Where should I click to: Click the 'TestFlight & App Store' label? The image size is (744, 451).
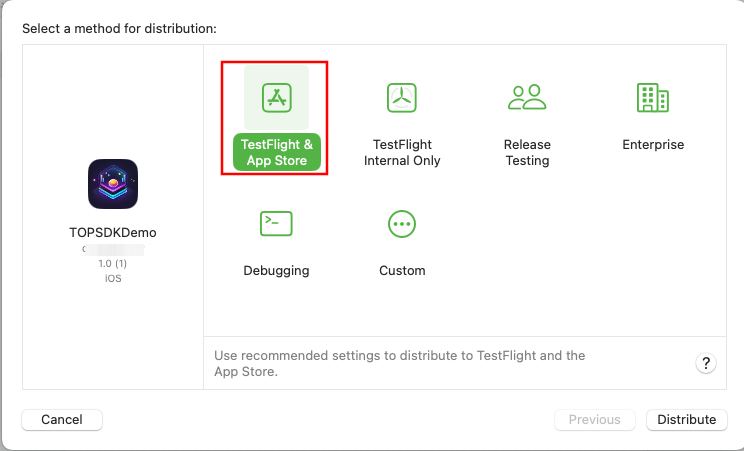coord(277,152)
